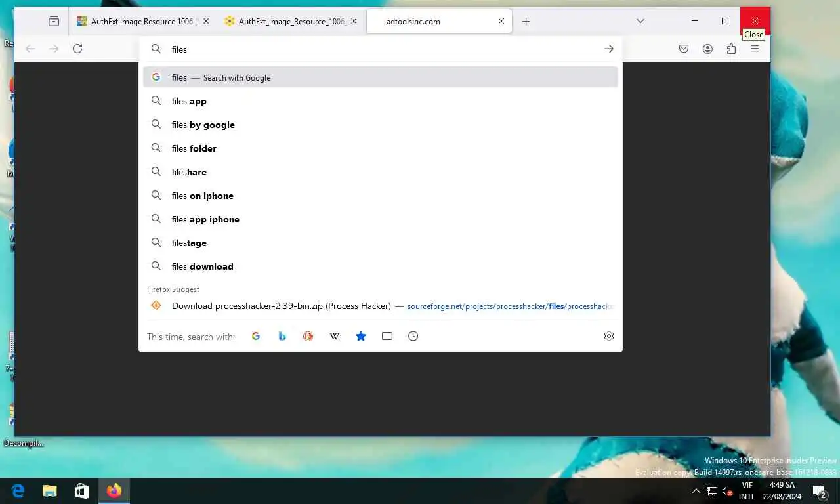Open search settings gear icon
This screenshot has width=840, height=504.
tap(609, 336)
